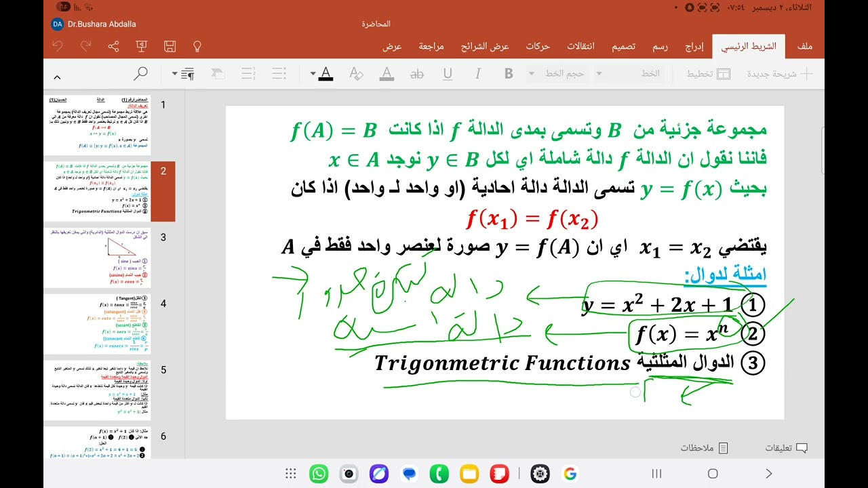This screenshot has width=868, height=488.
Task: Click the numbered list icon
Action: [248, 73]
